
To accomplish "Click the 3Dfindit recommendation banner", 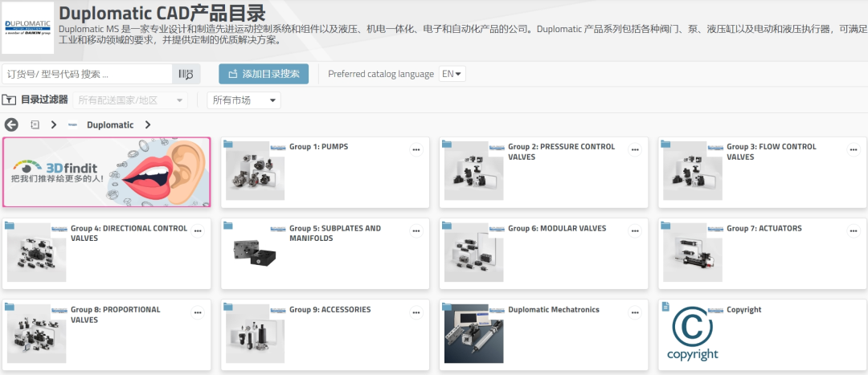I will pos(106,172).
